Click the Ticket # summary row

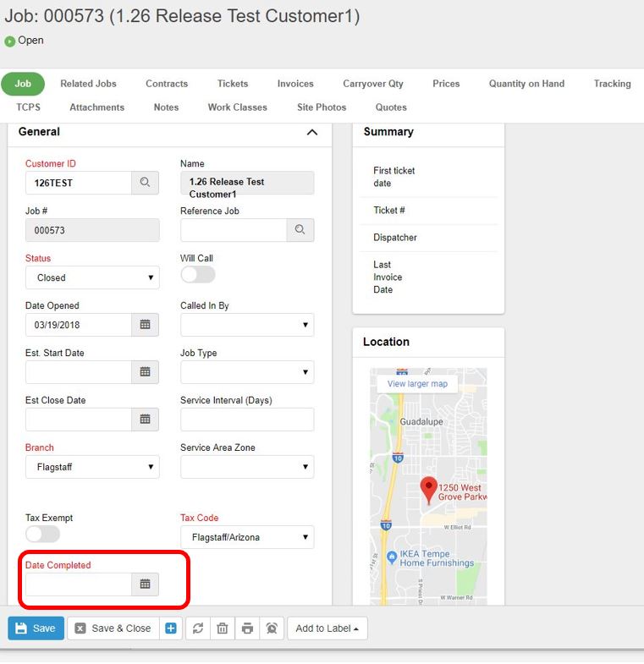pyautogui.click(x=428, y=211)
